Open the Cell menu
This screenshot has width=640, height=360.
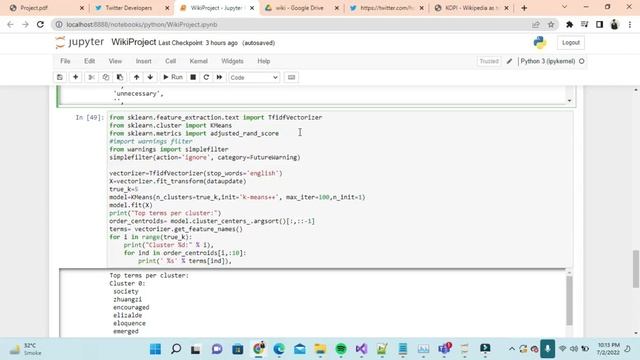(x=171, y=61)
